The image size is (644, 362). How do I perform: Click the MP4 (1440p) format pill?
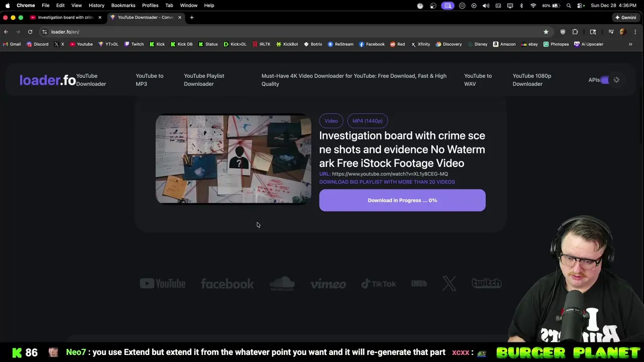(x=367, y=121)
